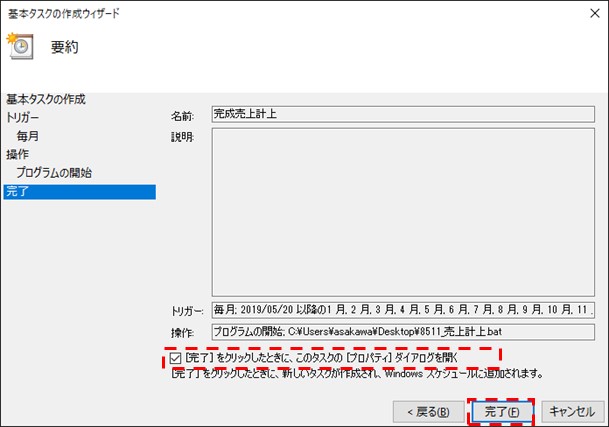Select プログラムの開始 sub-step in sidebar
Screen dimensions: 609x427
(54, 173)
